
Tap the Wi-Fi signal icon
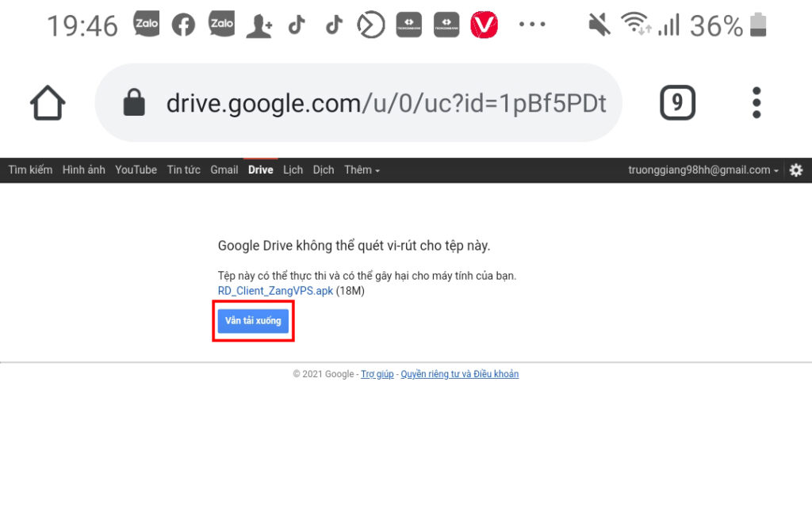coord(636,25)
